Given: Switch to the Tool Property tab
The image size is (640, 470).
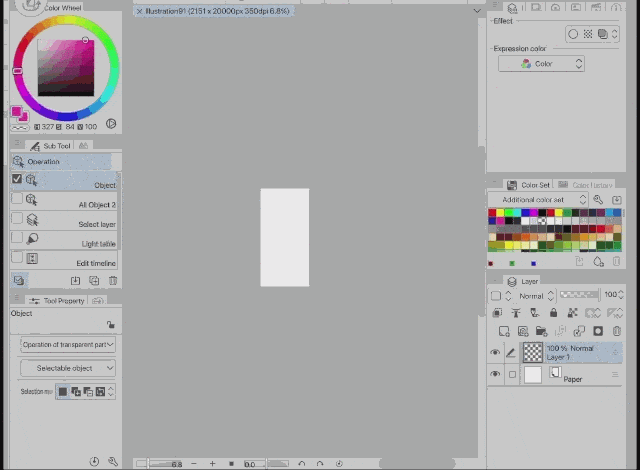Looking at the screenshot, I should [x=57, y=301].
